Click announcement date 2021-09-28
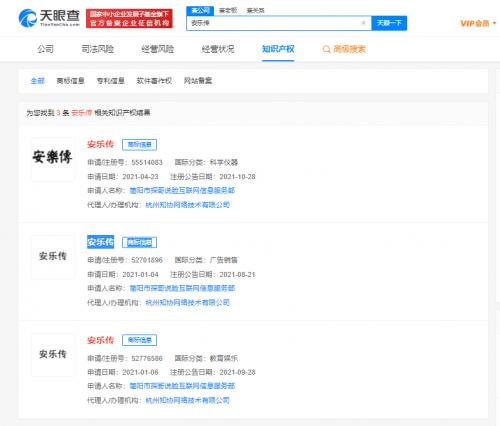Image resolution: width=500 pixels, height=426 pixels. (x=237, y=372)
